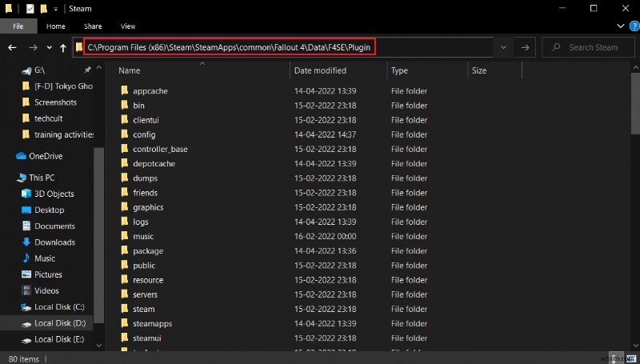This screenshot has height=364, width=640.
Task: Expand the ribbon with the chevron
Action: coord(621,26)
